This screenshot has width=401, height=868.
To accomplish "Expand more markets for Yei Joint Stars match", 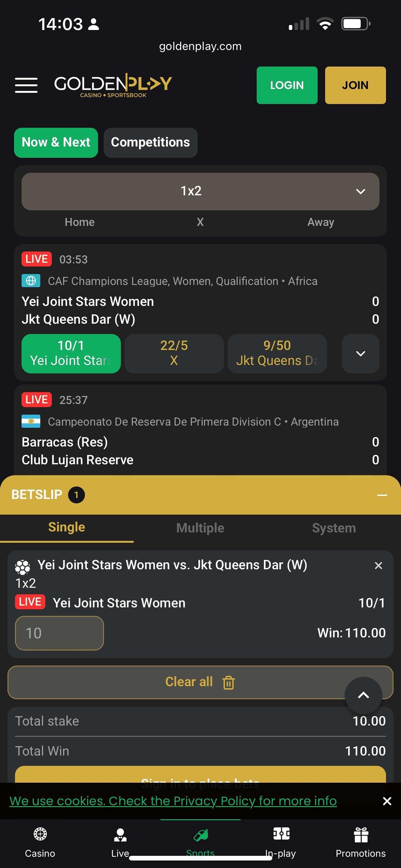I will [x=360, y=353].
